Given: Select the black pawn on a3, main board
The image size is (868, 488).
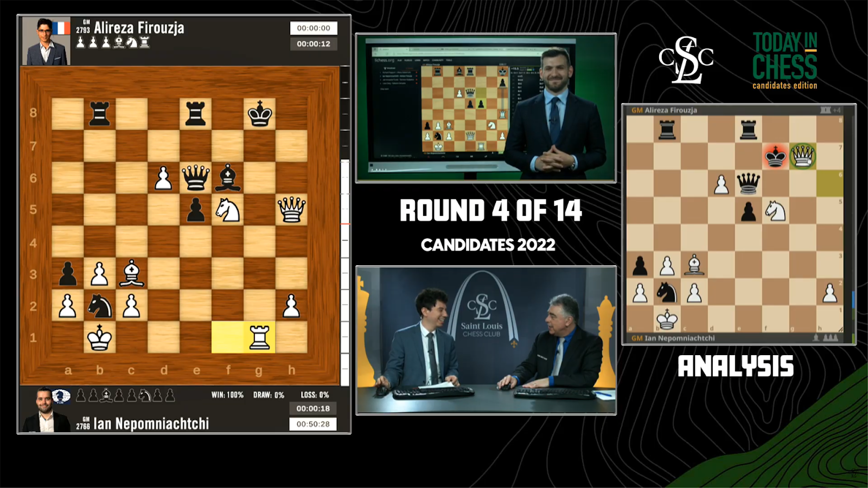Looking at the screenshot, I should click(67, 274).
